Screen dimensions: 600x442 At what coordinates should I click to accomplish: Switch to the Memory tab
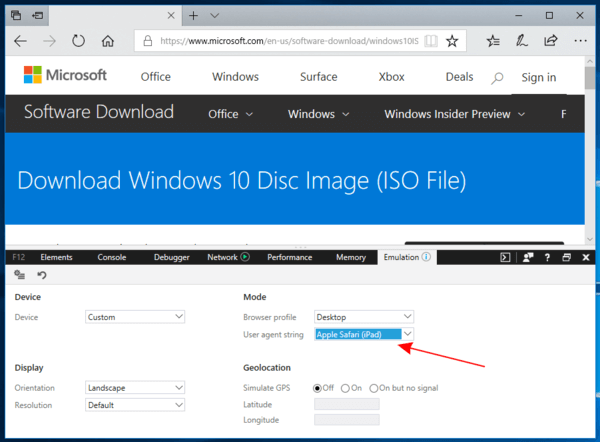click(351, 258)
